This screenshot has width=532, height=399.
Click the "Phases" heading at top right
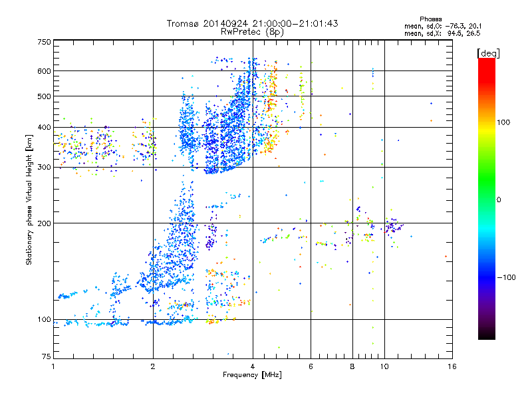[430, 19]
